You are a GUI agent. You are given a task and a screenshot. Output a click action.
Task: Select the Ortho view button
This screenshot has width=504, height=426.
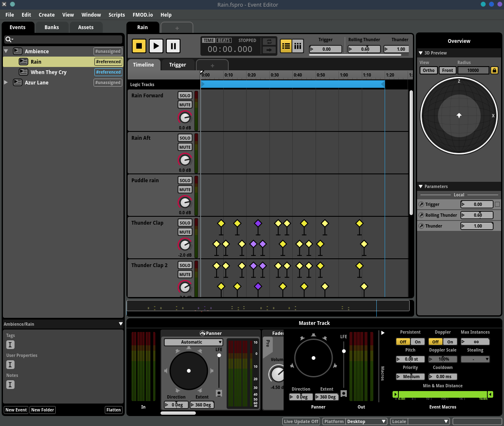click(x=429, y=70)
